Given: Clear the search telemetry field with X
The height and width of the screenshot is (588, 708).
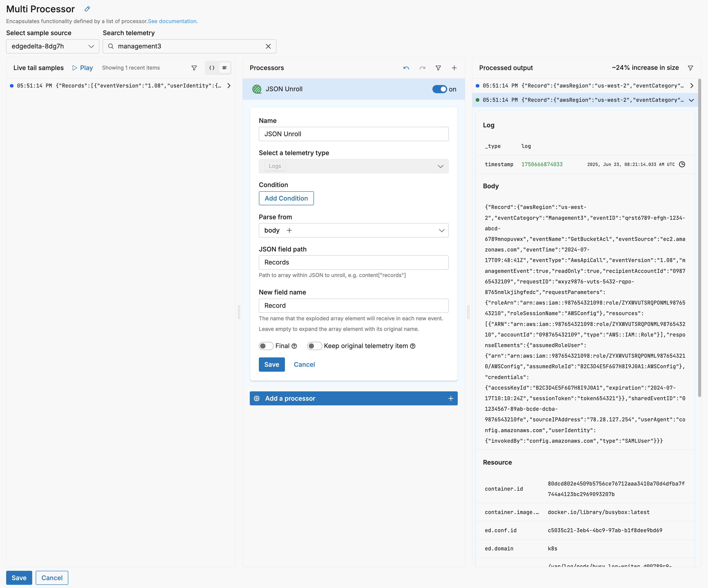Looking at the screenshot, I should tap(268, 46).
